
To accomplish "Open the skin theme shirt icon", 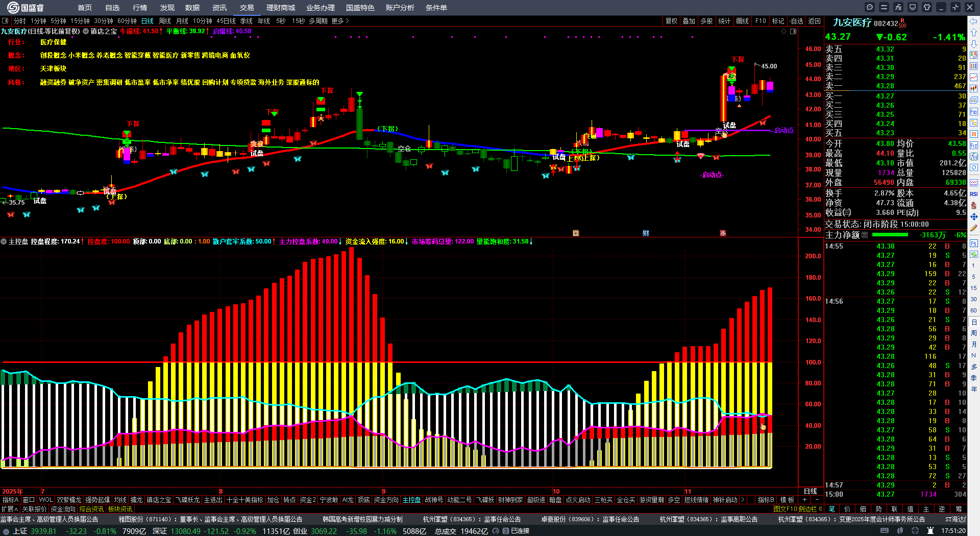I will tap(927, 7).
